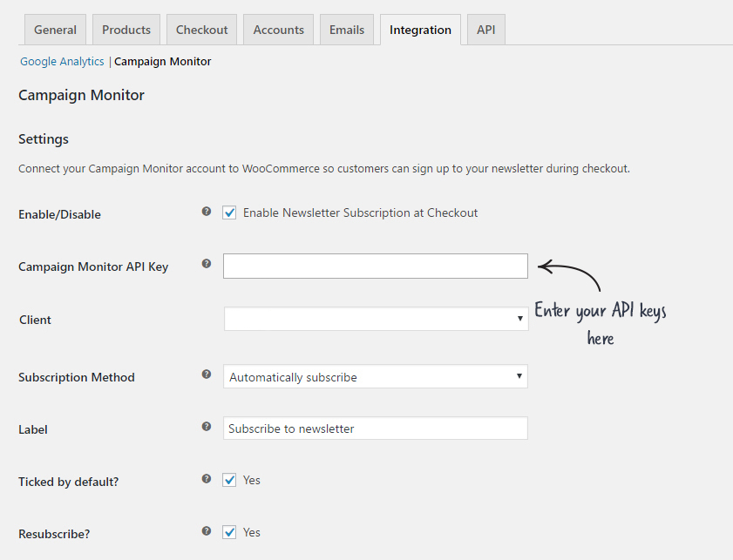Select the Integration tab
The width and height of the screenshot is (733, 560).
pyautogui.click(x=420, y=30)
